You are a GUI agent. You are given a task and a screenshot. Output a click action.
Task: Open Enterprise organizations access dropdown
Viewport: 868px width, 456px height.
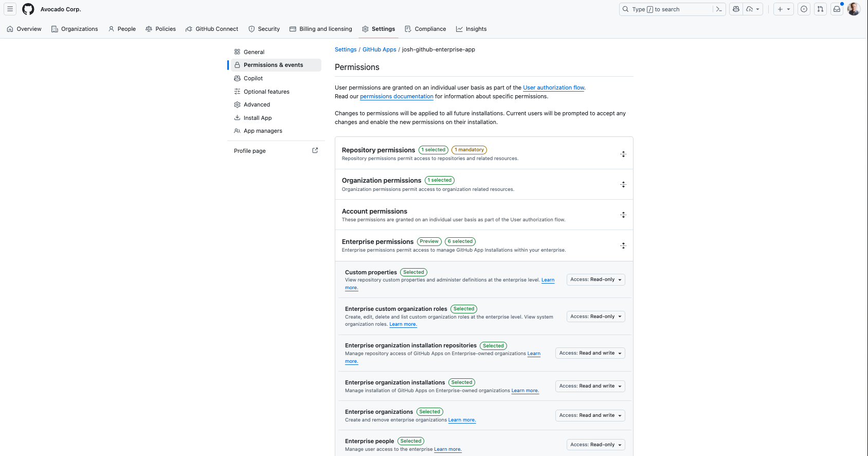click(590, 415)
